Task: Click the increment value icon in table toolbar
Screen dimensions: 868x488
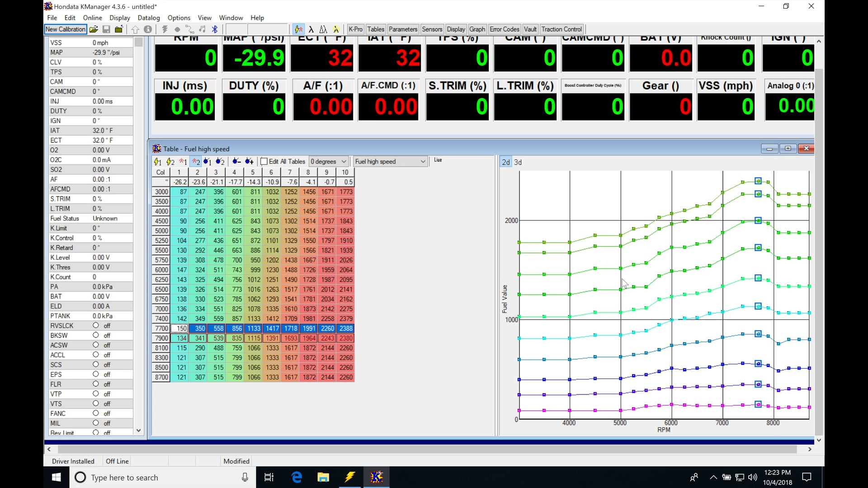Action: (x=250, y=161)
